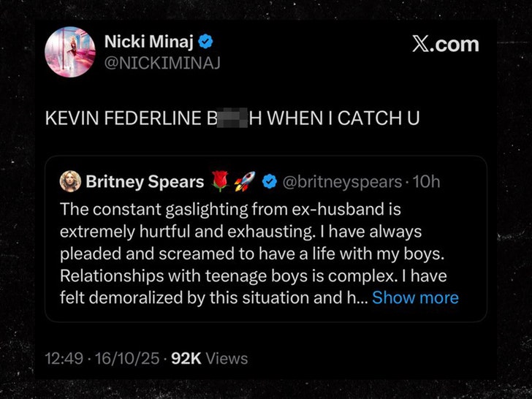Screen dimensions: 532x399
Task: Click the verified badge beside Nicki Minaj
Action: point(207,41)
